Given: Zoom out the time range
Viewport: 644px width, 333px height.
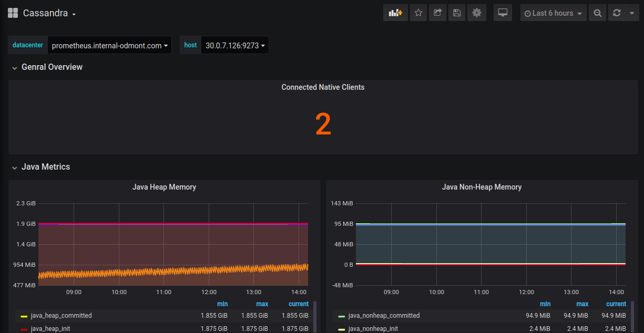Looking at the screenshot, I should [x=597, y=13].
